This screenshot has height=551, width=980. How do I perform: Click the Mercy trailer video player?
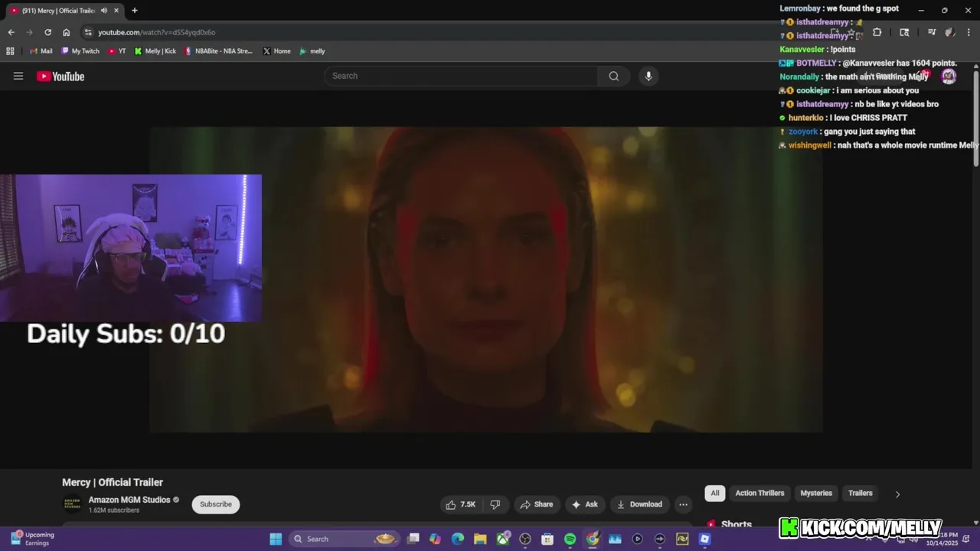[x=486, y=279]
